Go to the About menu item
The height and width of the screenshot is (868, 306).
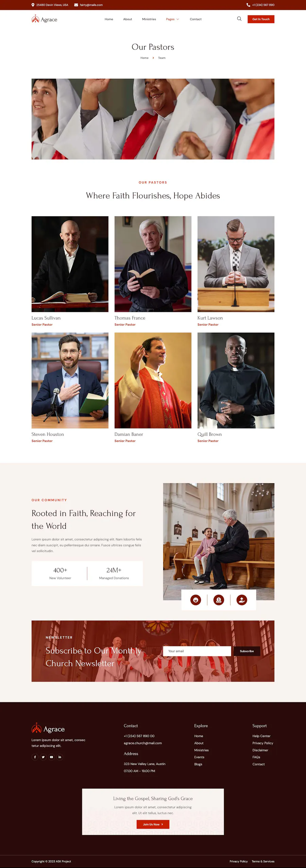128,19
